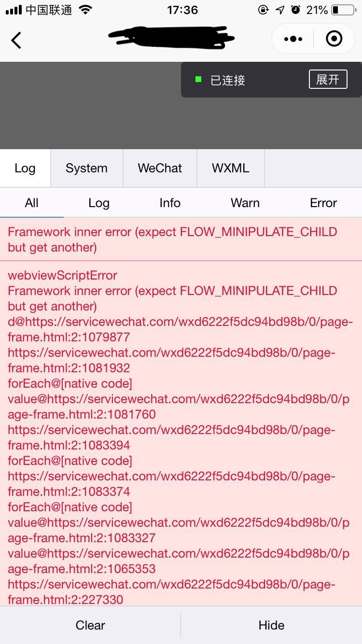Screen dimensions: 362x644
Task: Tap the 17:36 clock in status bar
Action: pos(182,10)
